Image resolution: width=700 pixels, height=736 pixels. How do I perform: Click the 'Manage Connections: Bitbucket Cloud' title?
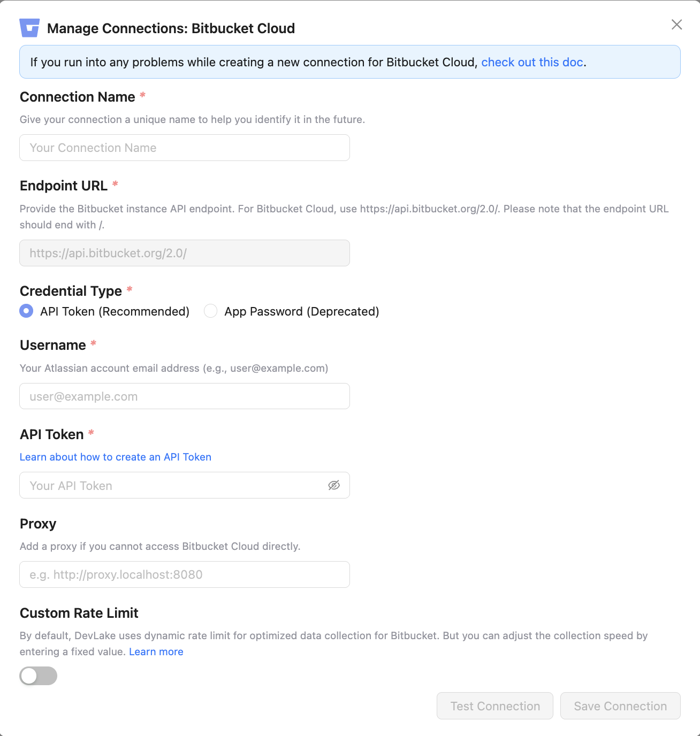tap(171, 28)
